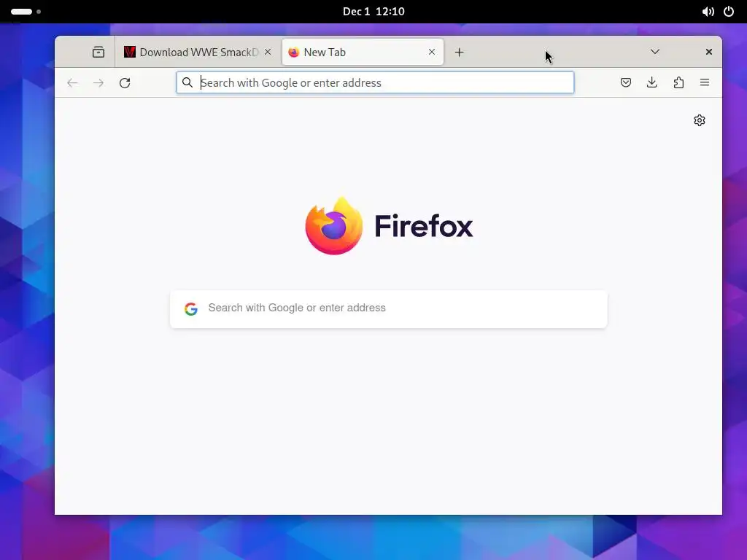Screen dimensions: 747x560
Task: Focus the address bar search field
Action: 375,82
